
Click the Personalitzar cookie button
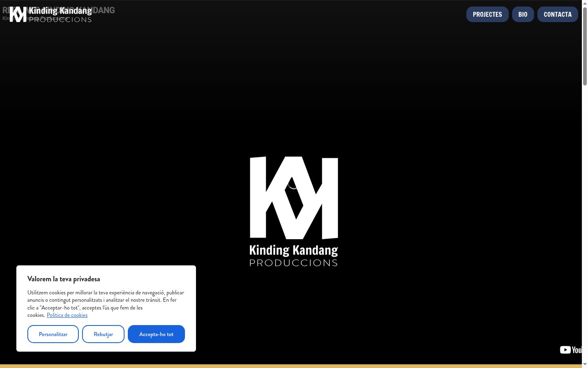point(53,334)
